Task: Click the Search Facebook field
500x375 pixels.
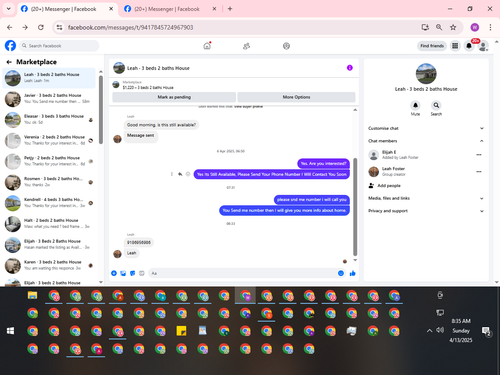Action: (59, 46)
